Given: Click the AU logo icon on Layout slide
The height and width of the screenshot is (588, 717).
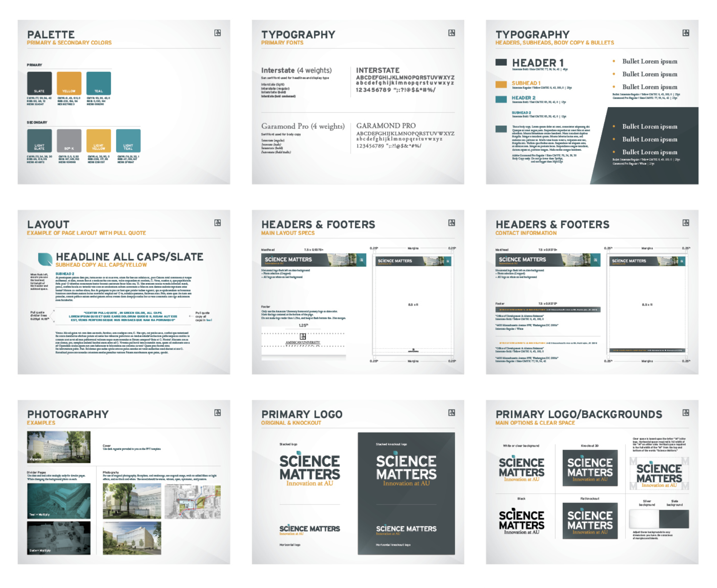Looking at the screenshot, I should [218, 223].
